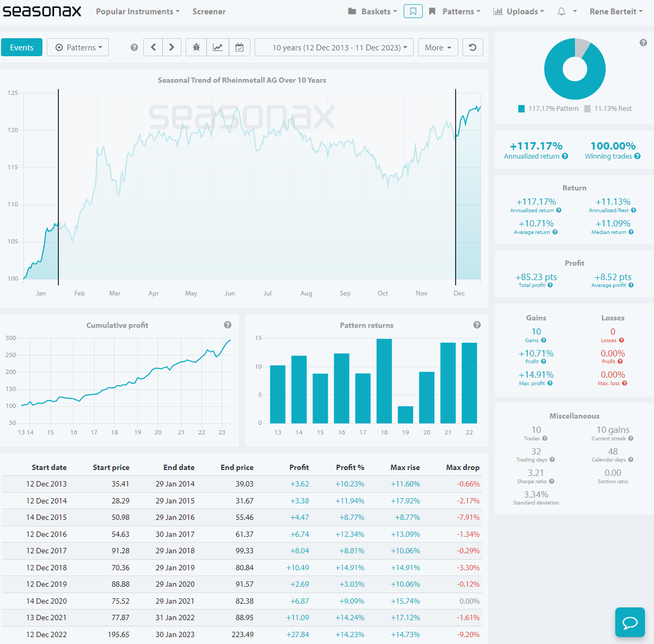The width and height of the screenshot is (654, 644).
Task: Click the 14 Dec 2020 start date cell
Action: coord(47,601)
